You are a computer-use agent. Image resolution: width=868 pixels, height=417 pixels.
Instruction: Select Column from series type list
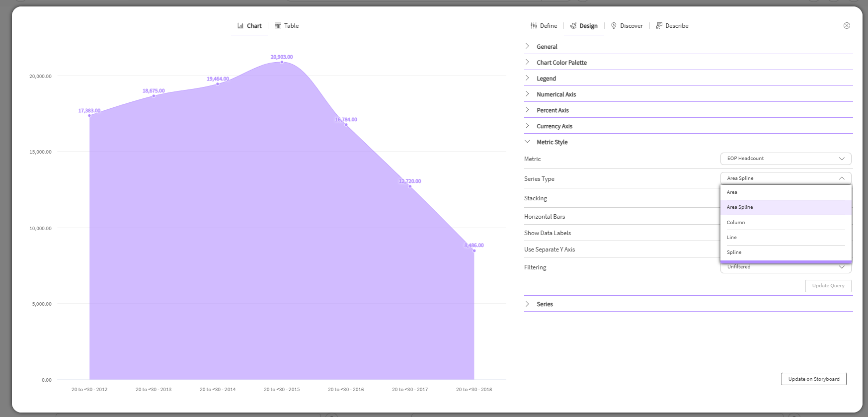coord(736,223)
